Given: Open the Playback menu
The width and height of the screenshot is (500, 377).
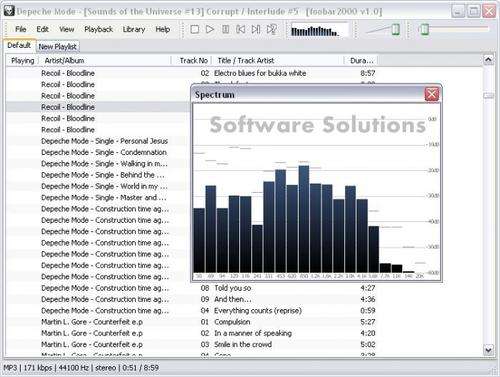Looking at the screenshot, I should pos(99,29).
